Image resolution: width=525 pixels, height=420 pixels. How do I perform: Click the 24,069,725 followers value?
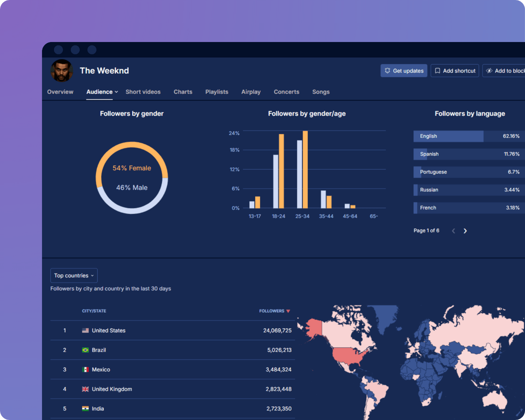point(277,331)
